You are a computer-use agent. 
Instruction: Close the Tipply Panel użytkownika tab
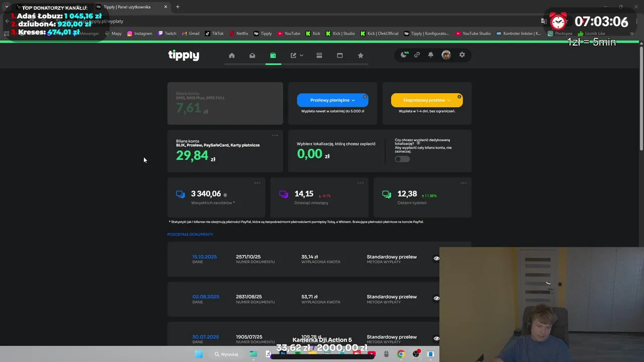(166, 7)
